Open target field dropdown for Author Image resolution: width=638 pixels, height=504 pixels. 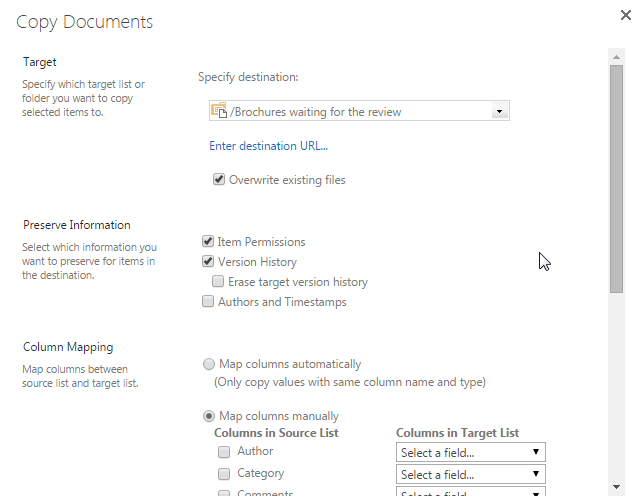pyautogui.click(x=470, y=452)
